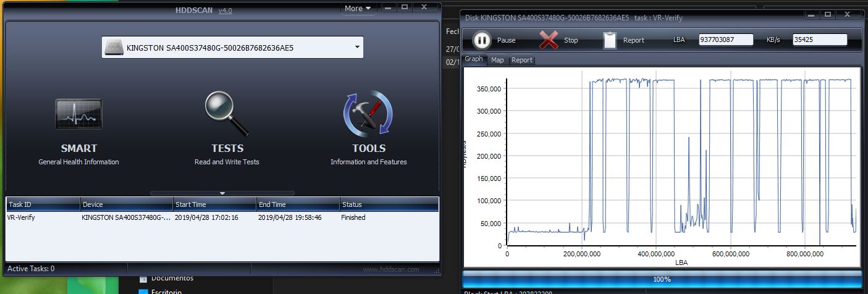This screenshot has height=294, width=868.
Task: Click the Report clipboard icon
Action: (x=610, y=40)
